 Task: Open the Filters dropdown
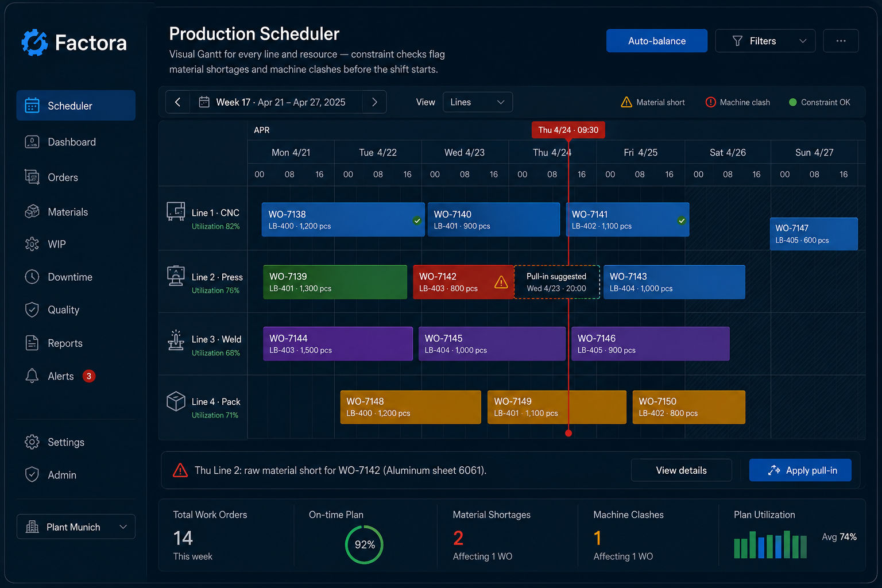[x=765, y=41]
